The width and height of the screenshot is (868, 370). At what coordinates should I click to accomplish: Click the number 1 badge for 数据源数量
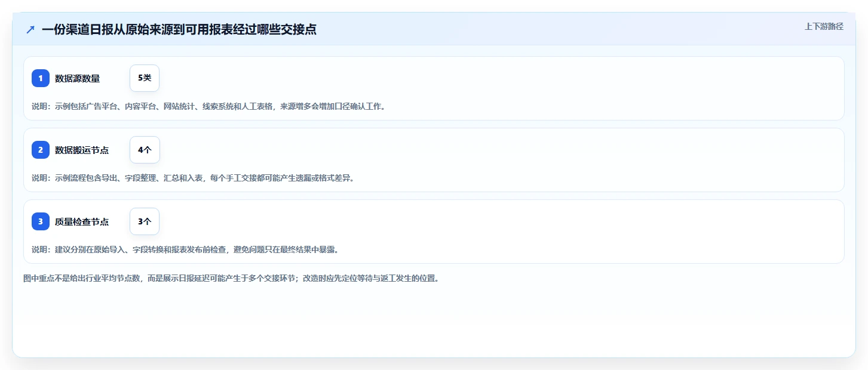(x=41, y=78)
